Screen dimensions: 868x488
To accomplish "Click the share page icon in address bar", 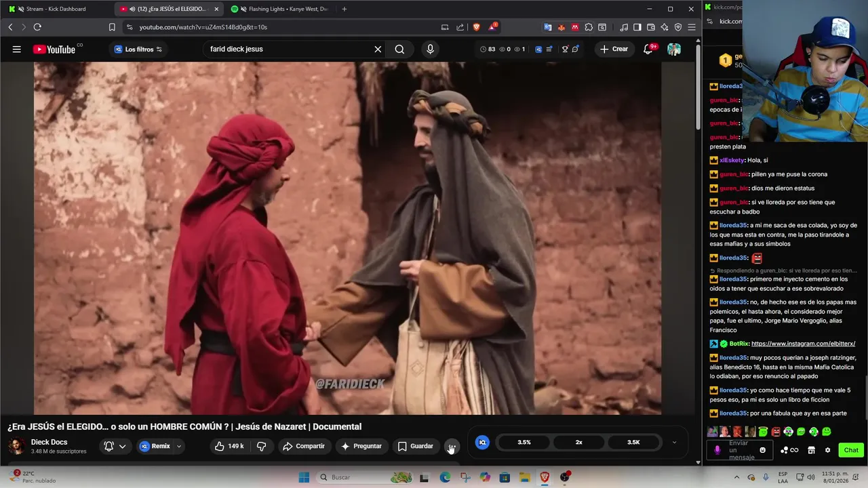I will click(460, 27).
